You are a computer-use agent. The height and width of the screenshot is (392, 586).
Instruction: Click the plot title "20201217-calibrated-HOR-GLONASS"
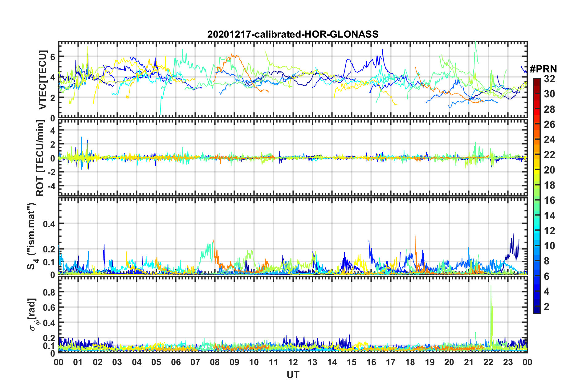pos(293,34)
